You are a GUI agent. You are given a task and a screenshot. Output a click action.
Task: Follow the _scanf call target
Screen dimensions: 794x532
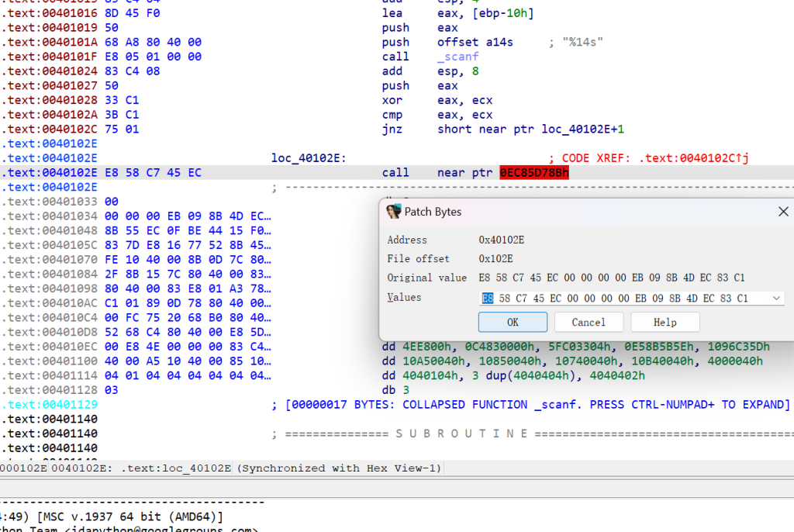point(457,57)
